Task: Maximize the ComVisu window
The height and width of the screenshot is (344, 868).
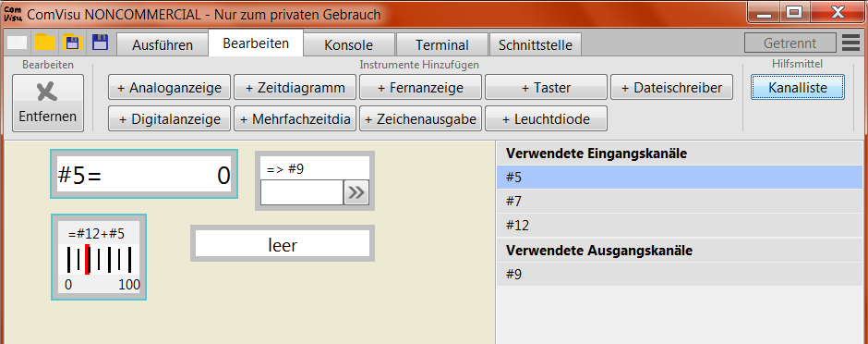Action: coord(795,12)
